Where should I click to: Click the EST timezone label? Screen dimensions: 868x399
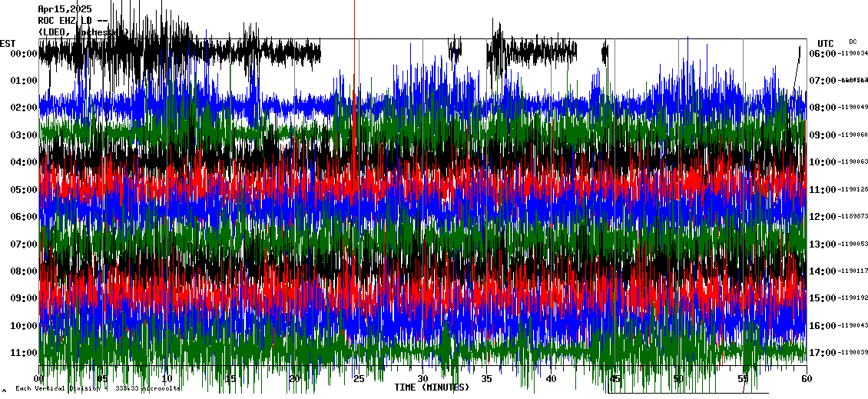[x=8, y=43]
